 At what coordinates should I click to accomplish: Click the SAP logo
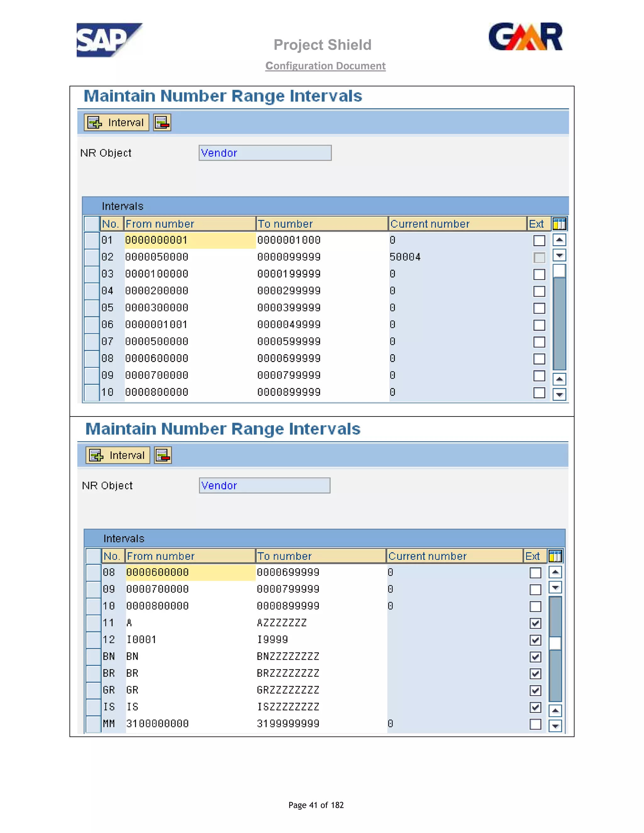[x=109, y=40]
